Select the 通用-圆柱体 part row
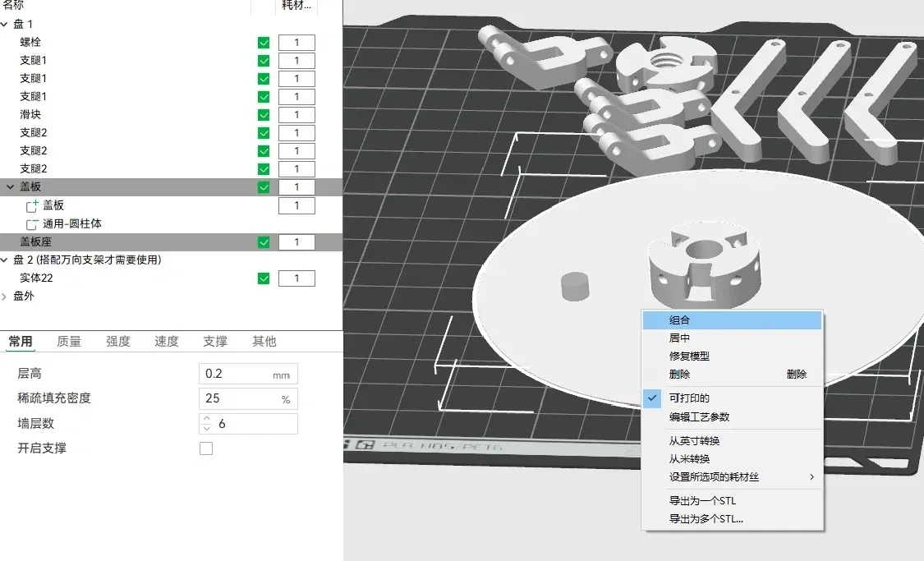The width and height of the screenshot is (924, 561). (171, 224)
